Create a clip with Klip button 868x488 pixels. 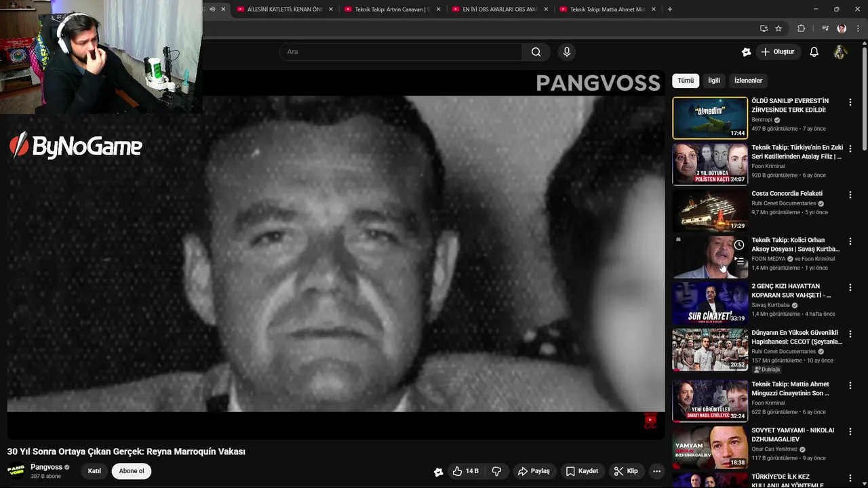tap(626, 471)
